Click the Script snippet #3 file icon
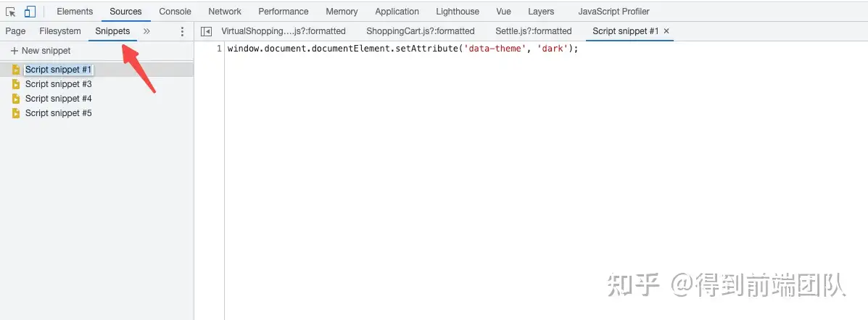The image size is (868, 320). [x=16, y=84]
